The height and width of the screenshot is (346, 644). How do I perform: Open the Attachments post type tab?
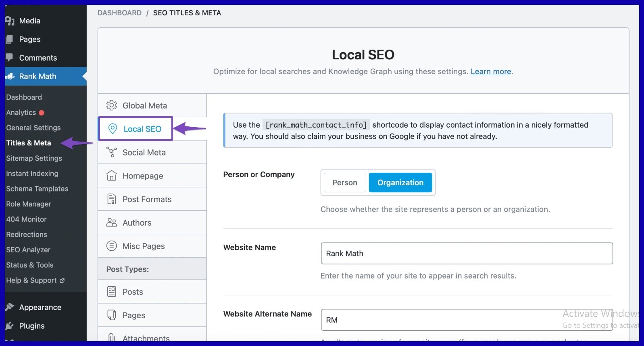[x=146, y=338]
